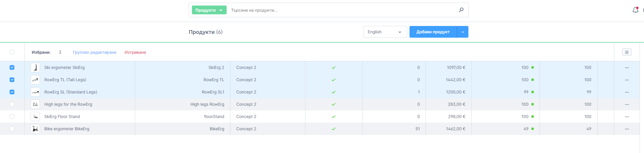Viewport: 644px width, 153px height.
Task: Uncheck the Ski ergometer SkiErg checkbox
Action: 12,67
